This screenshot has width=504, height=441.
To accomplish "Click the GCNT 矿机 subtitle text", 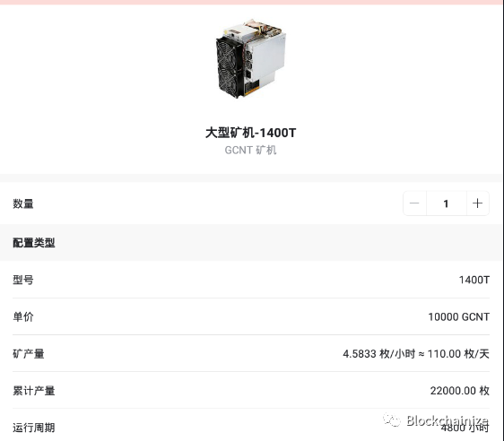I will coord(251,150).
